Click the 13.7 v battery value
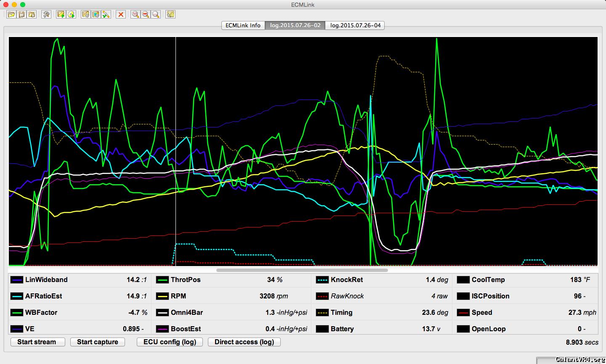This screenshot has height=364, width=606. point(431,329)
